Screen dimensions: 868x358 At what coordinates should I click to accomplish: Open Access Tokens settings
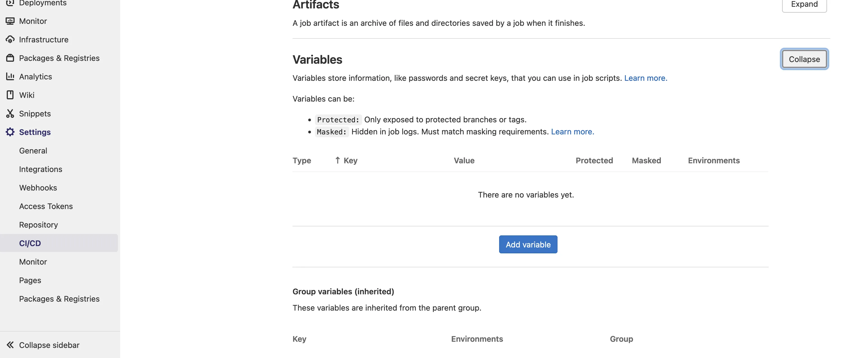click(46, 206)
